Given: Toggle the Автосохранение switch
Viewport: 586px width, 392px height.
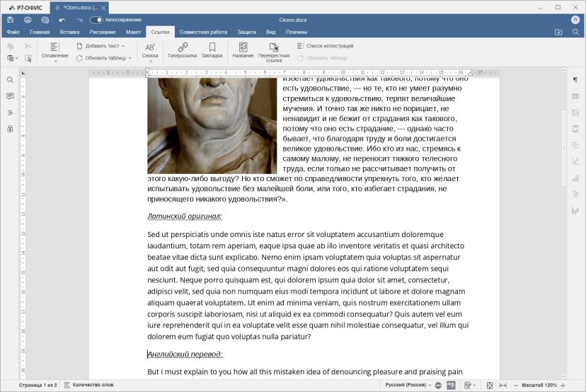Looking at the screenshot, I should (96, 20).
